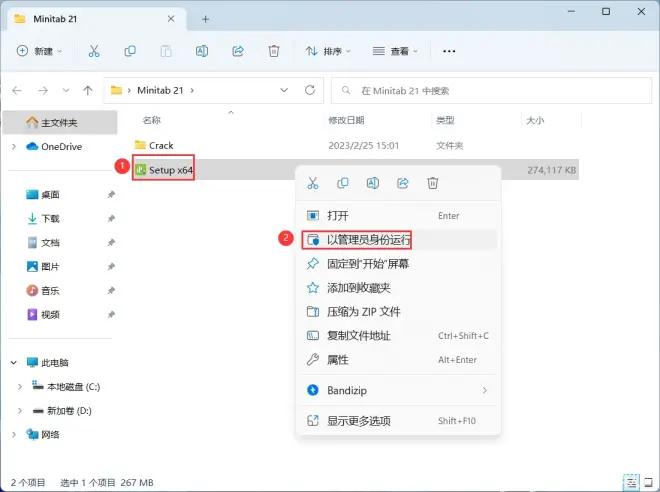Open a new tab with plus button
The image size is (660, 492).
[x=205, y=19]
